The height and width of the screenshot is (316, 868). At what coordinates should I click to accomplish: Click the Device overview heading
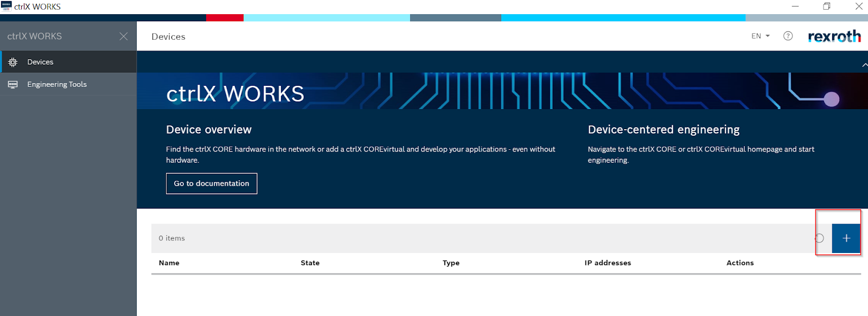point(209,130)
